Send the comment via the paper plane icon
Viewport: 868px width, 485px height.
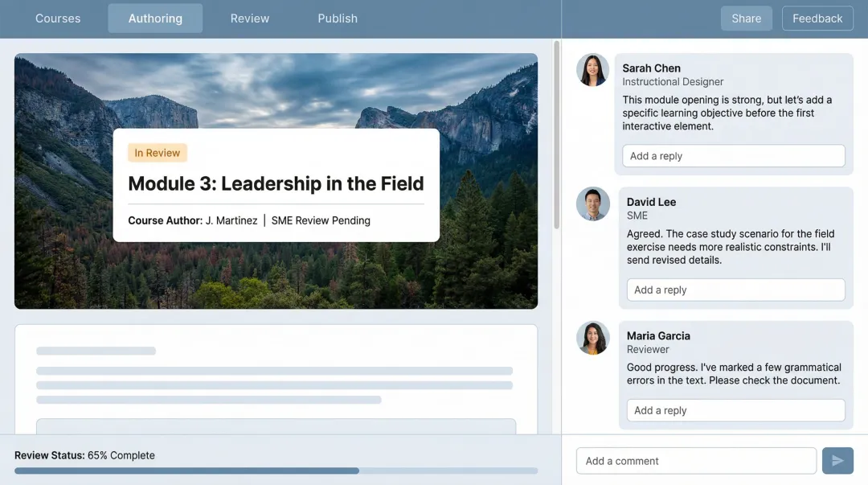tap(837, 460)
